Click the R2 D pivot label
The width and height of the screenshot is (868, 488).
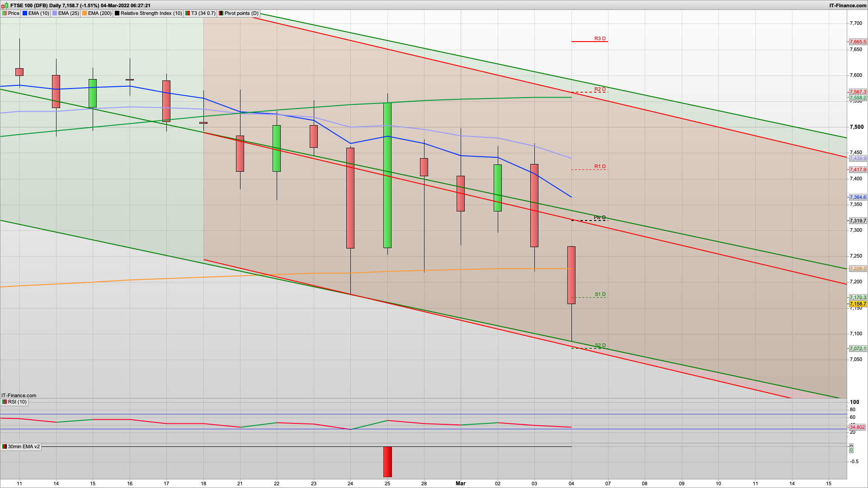tap(600, 89)
